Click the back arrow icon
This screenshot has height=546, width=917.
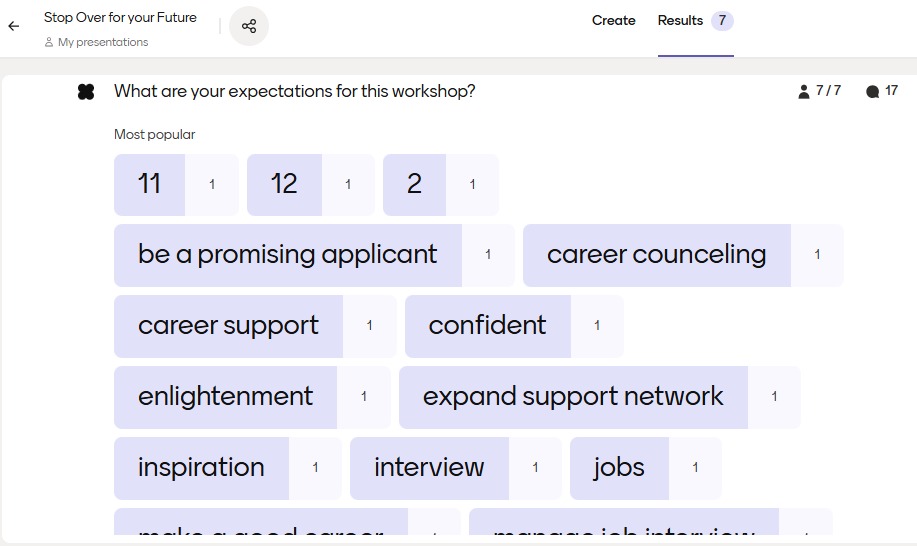[x=13, y=27]
